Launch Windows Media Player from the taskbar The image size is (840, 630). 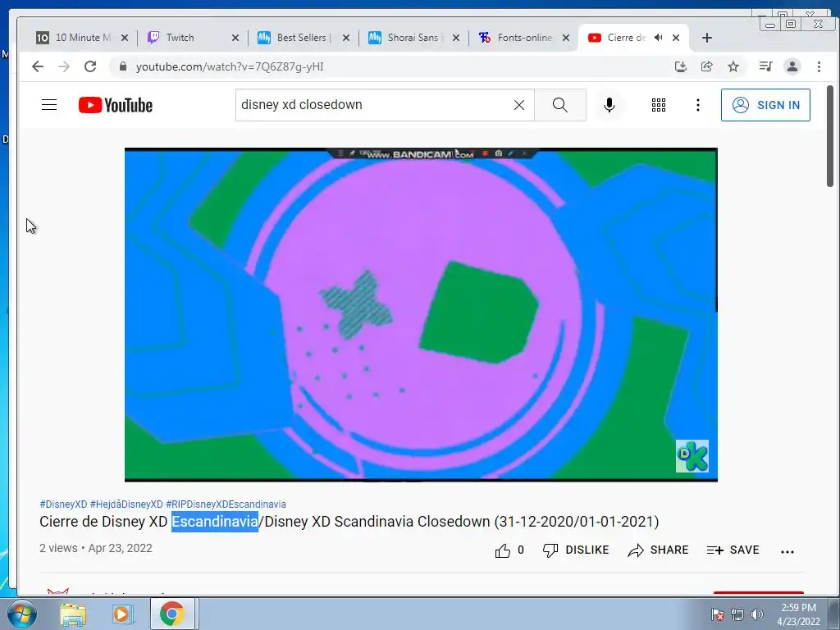point(121,614)
